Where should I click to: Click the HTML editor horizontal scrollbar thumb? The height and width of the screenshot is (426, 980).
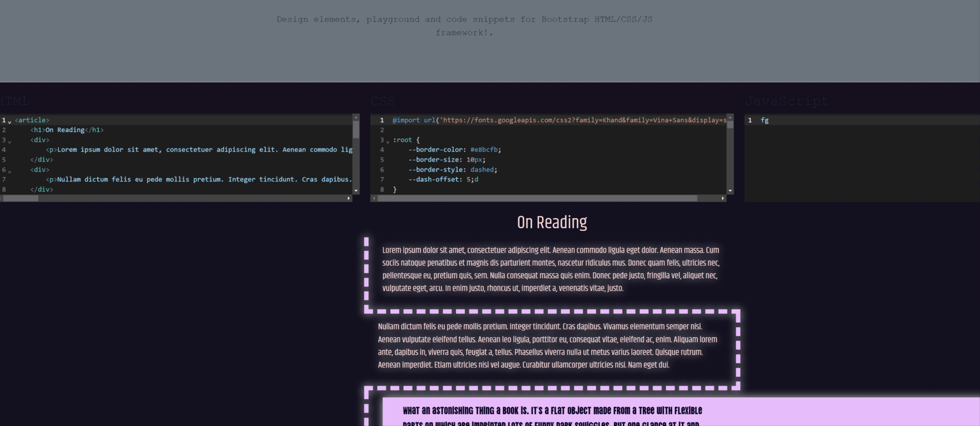pos(21,199)
